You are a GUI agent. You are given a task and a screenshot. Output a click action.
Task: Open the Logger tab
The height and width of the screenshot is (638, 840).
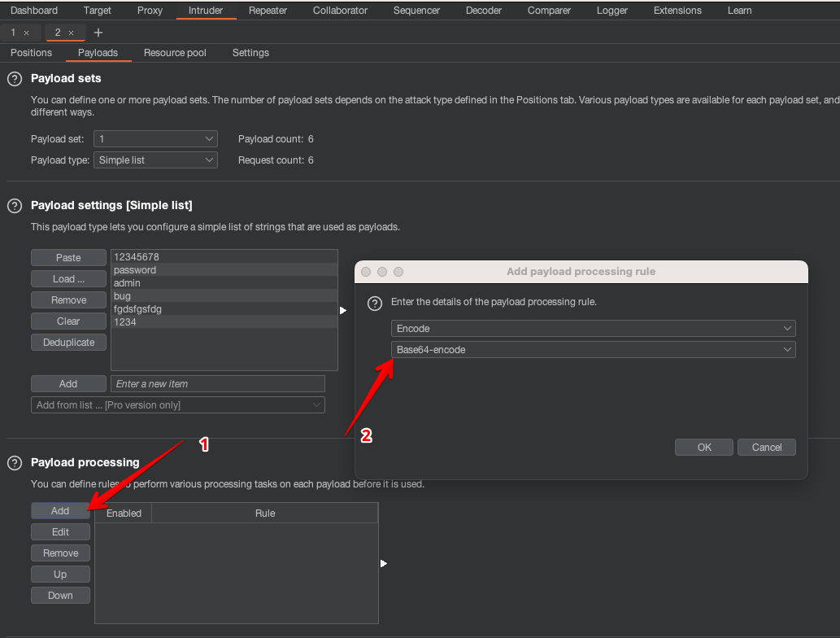tap(612, 11)
